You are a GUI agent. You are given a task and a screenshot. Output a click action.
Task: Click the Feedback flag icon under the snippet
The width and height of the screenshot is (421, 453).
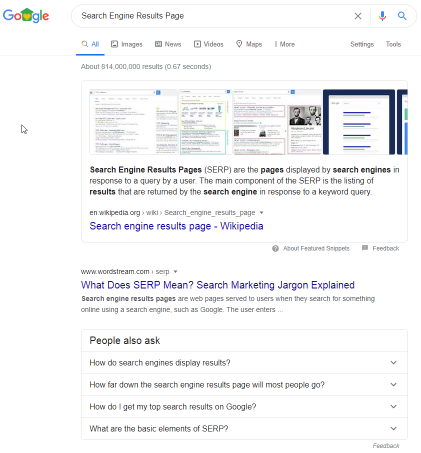point(365,248)
